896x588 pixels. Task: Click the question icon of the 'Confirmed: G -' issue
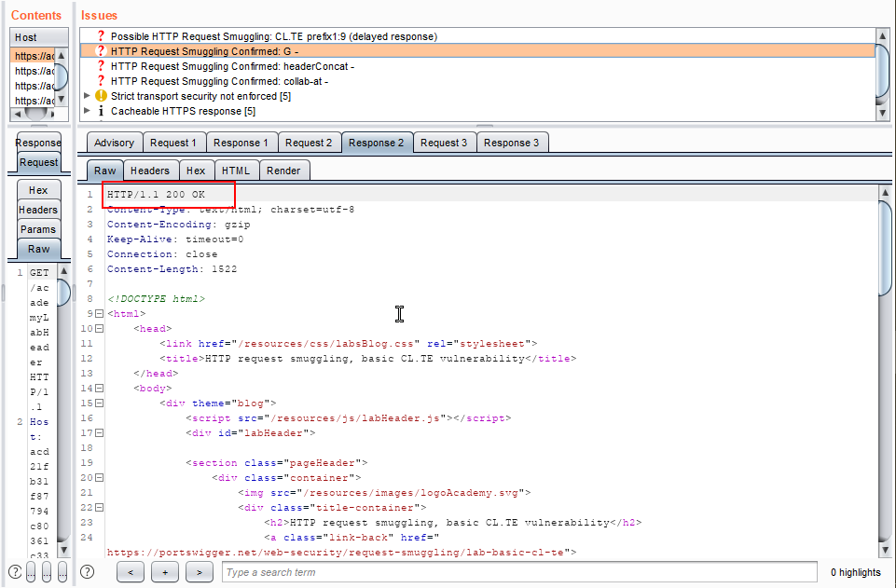[101, 51]
